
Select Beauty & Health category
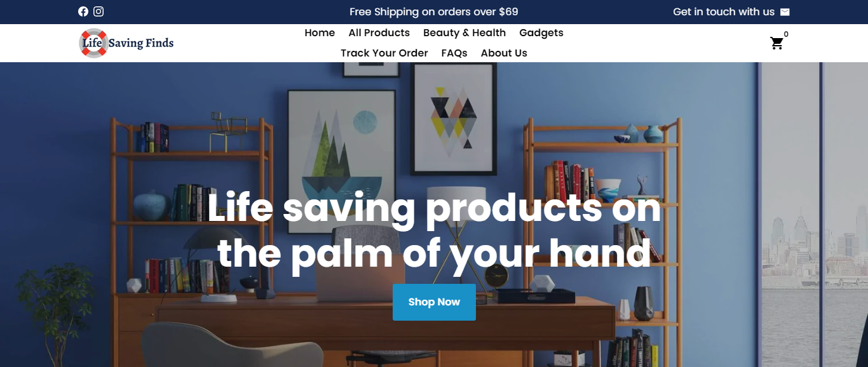pyautogui.click(x=465, y=33)
